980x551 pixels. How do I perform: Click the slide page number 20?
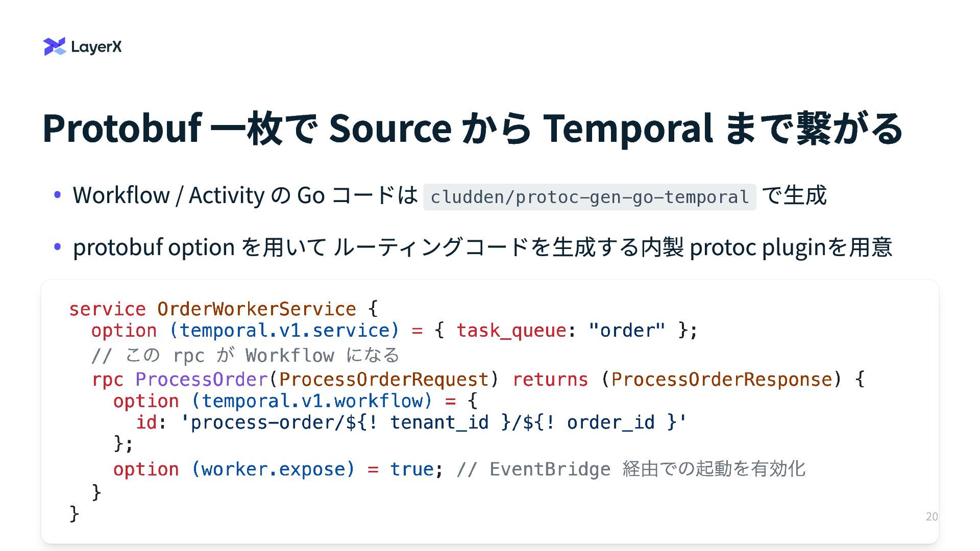point(932,516)
